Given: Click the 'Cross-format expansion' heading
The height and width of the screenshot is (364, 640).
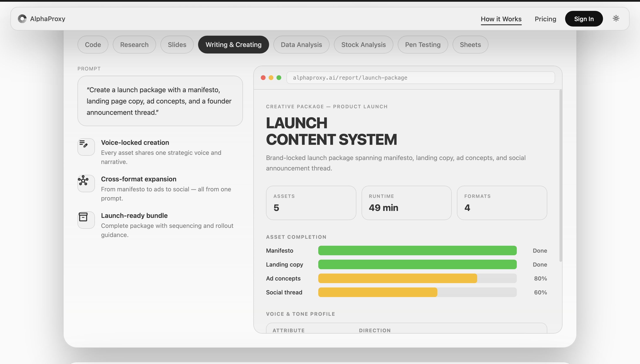Looking at the screenshot, I should pyautogui.click(x=139, y=179).
